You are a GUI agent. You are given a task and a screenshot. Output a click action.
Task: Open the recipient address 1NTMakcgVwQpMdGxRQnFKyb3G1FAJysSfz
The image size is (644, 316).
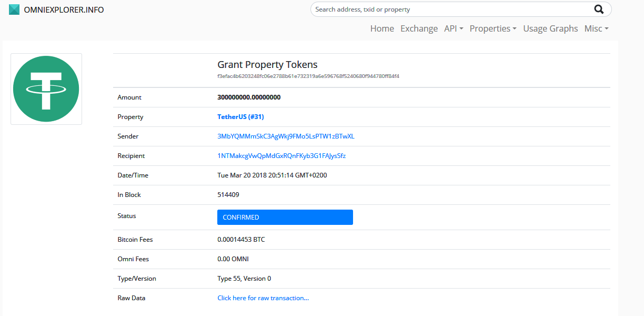click(x=281, y=156)
